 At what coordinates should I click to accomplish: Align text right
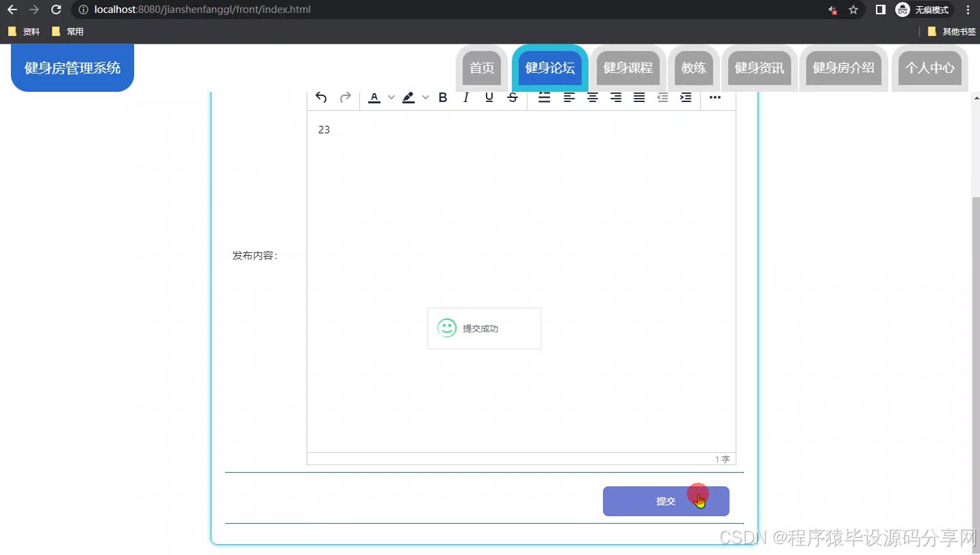616,97
